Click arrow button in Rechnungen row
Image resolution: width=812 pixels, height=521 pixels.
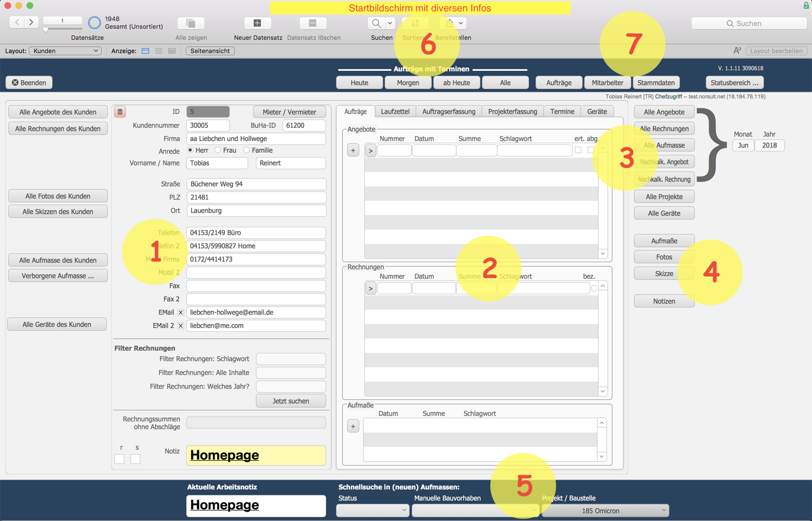(x=370, y=288)
